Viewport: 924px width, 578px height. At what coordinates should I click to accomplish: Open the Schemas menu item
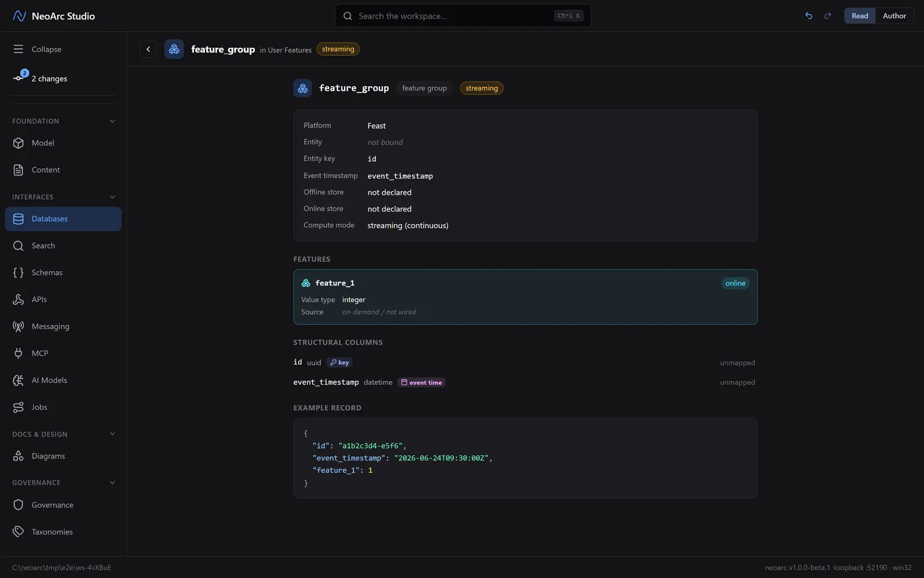(63, 273)
